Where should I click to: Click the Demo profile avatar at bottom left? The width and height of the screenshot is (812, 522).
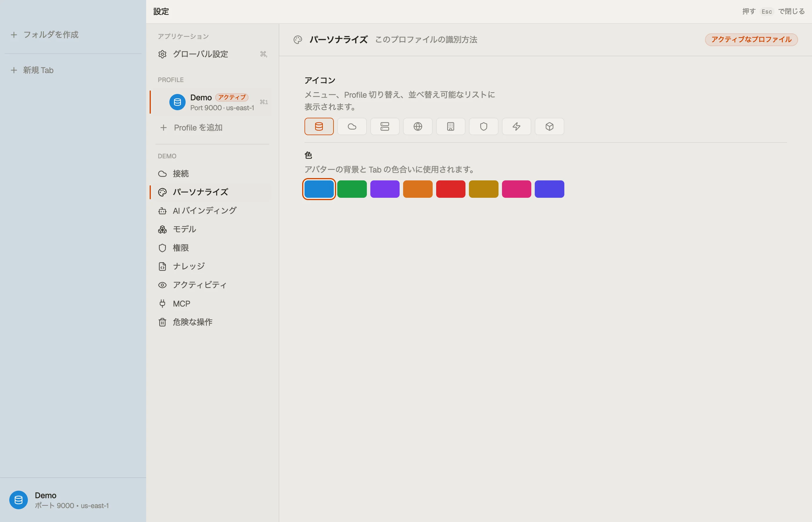point(18,500)
